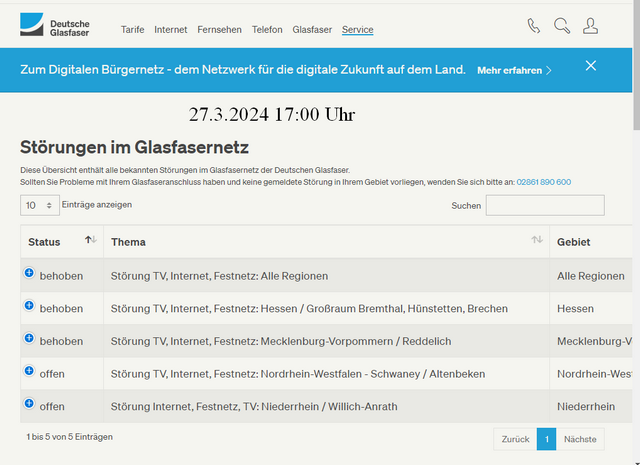
Task: Select page 1 in pagination
Action: [547, 439]
